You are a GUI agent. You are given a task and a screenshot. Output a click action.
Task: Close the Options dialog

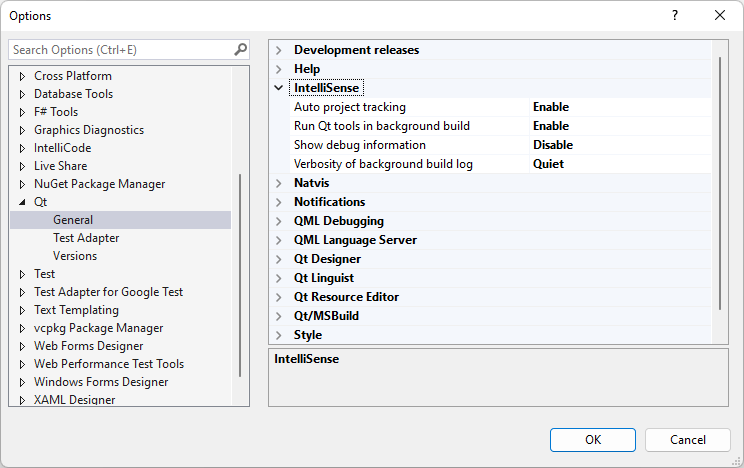tap(720, 15)
